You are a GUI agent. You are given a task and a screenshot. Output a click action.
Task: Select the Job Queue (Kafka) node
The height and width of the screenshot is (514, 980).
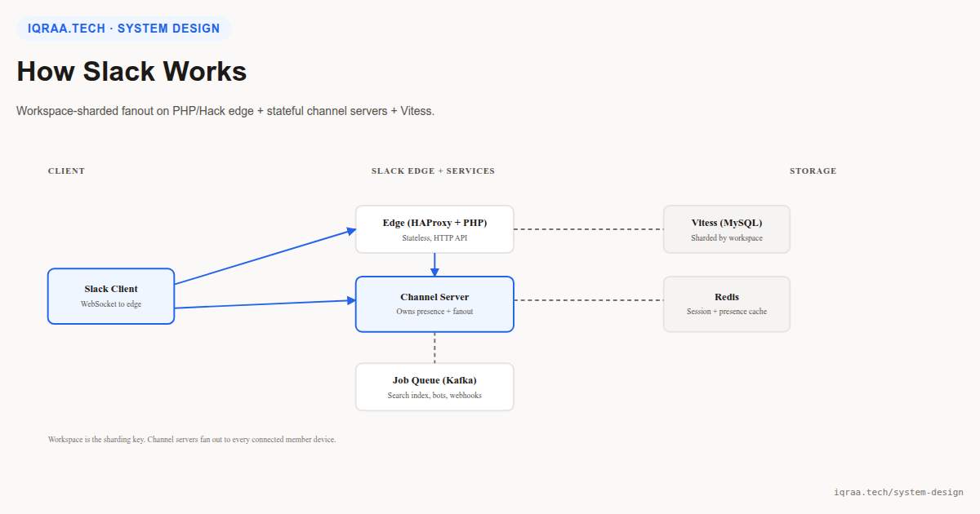click(x=434, y=387)
